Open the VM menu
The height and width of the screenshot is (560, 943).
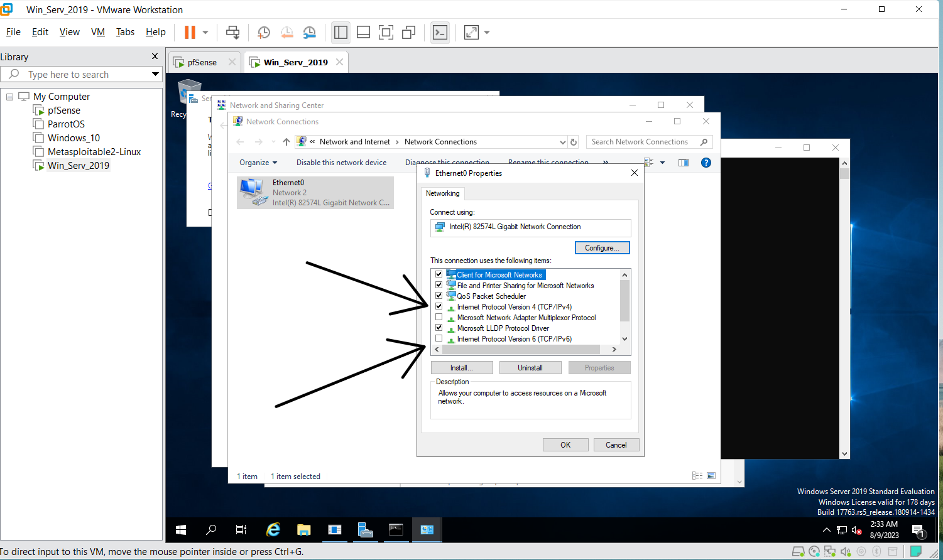coord(98,32)
